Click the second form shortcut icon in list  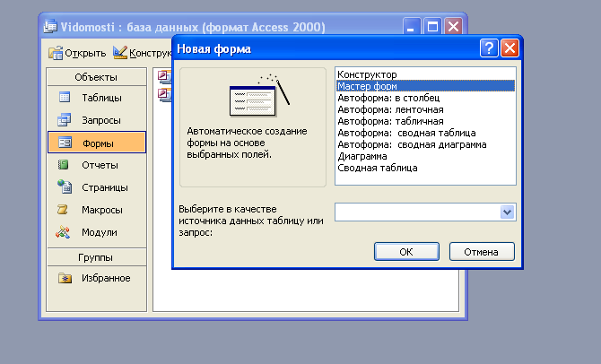pyautogui.click(x=165, y=95)
